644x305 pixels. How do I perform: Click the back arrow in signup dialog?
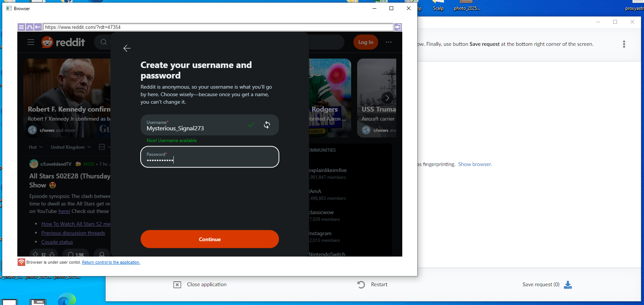(x=127, y=48)
